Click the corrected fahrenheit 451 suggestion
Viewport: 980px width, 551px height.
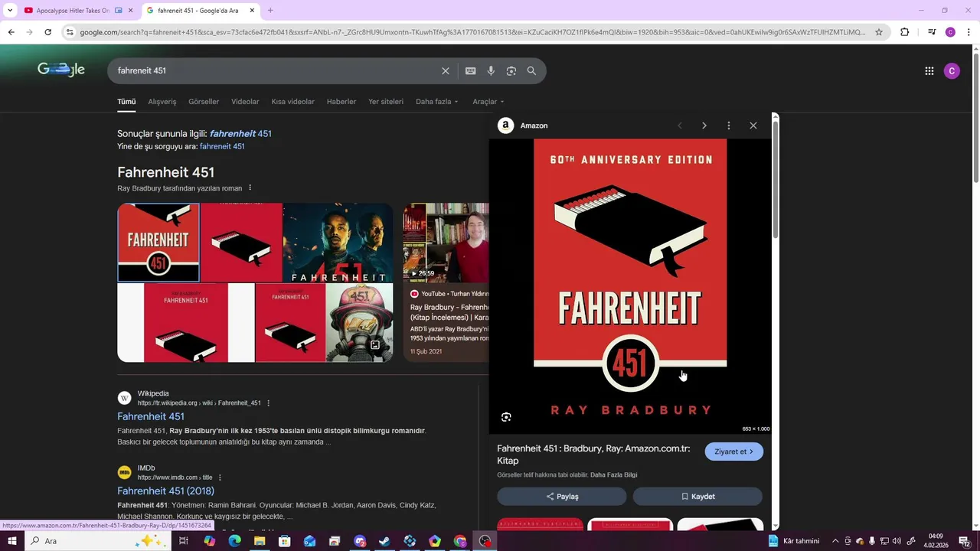[240, 133]
